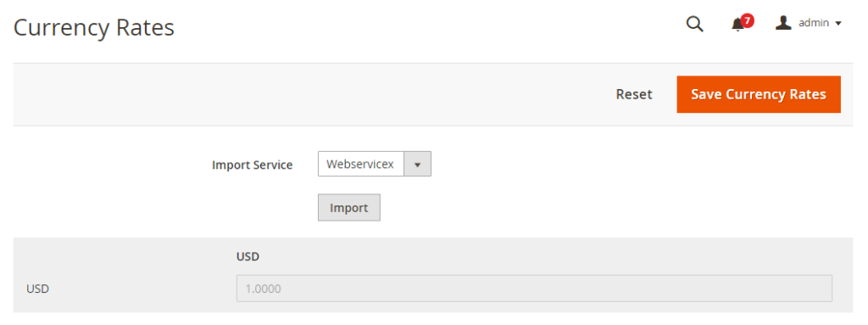Image resolution: width=868 pixels, height=325 pixels.
Task: Open the notifications bell
Action: pyautogui.click(x=737, y=25)
